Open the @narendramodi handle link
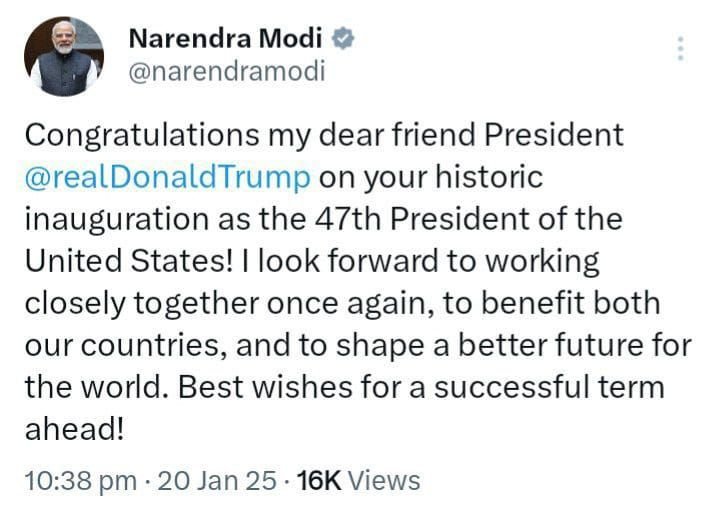The height and width of the screenshot is (517, 720). [226, 73]
